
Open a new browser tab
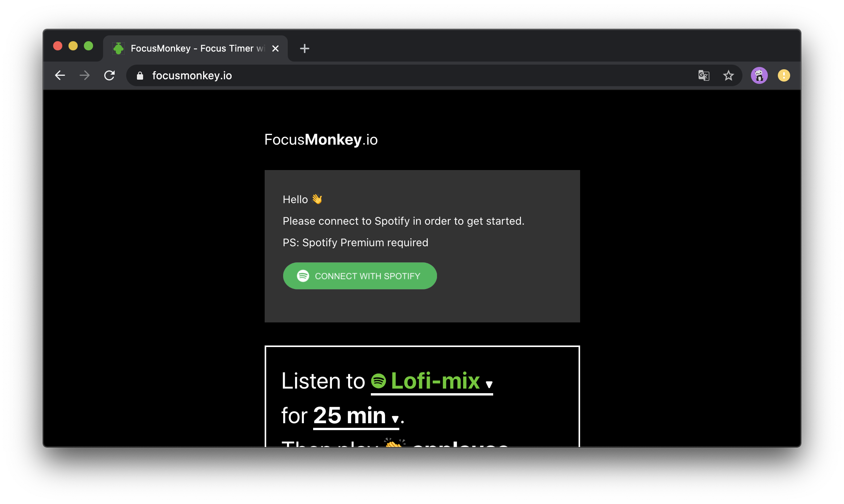304,48
